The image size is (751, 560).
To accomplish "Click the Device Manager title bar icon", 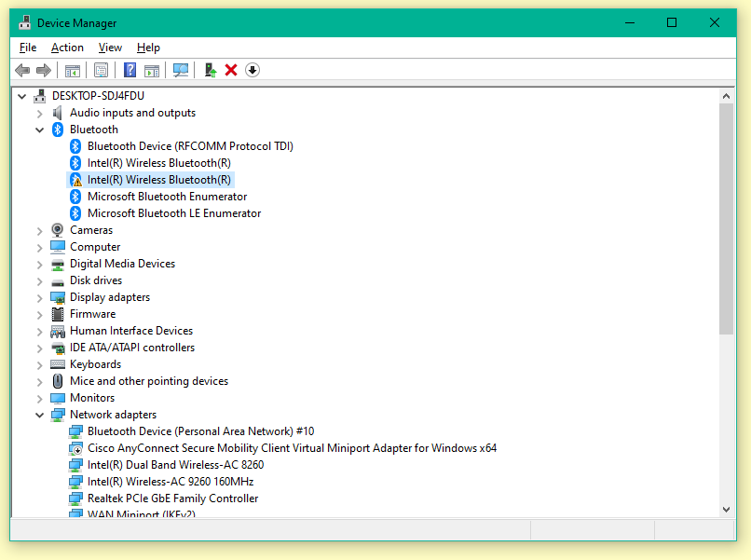I will click(25, 22).
